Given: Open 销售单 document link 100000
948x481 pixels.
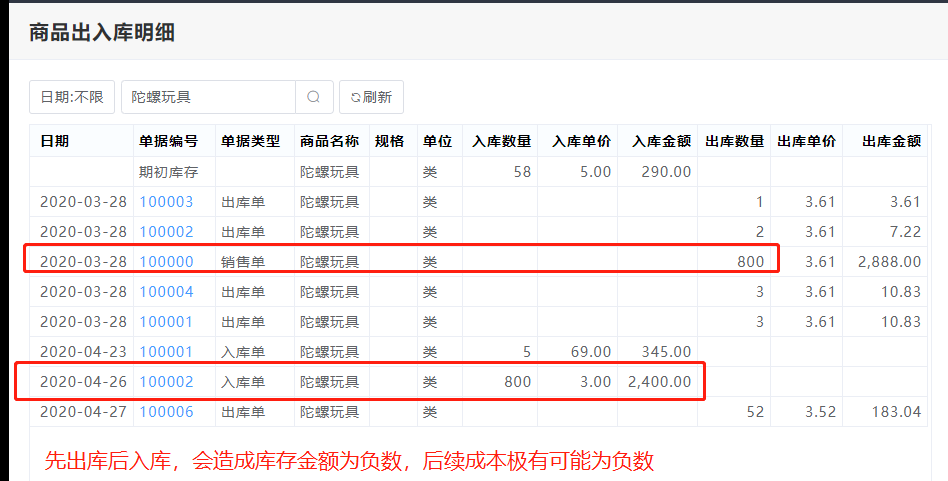Looking at the screenshot, I should click(166, 262).
